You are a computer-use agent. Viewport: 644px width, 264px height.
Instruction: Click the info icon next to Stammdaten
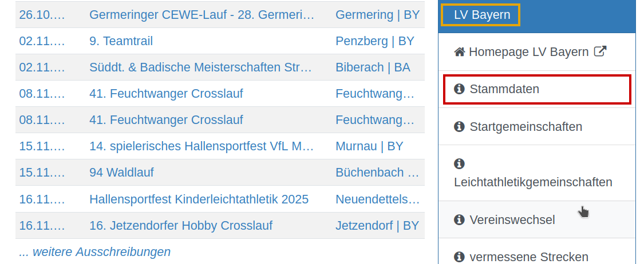click(x=459, y=89)
